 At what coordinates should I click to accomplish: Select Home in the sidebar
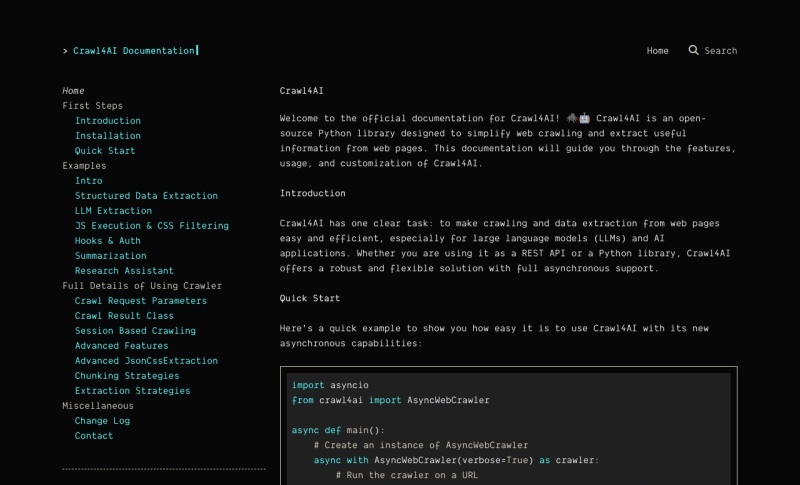(x=73, y=91)
